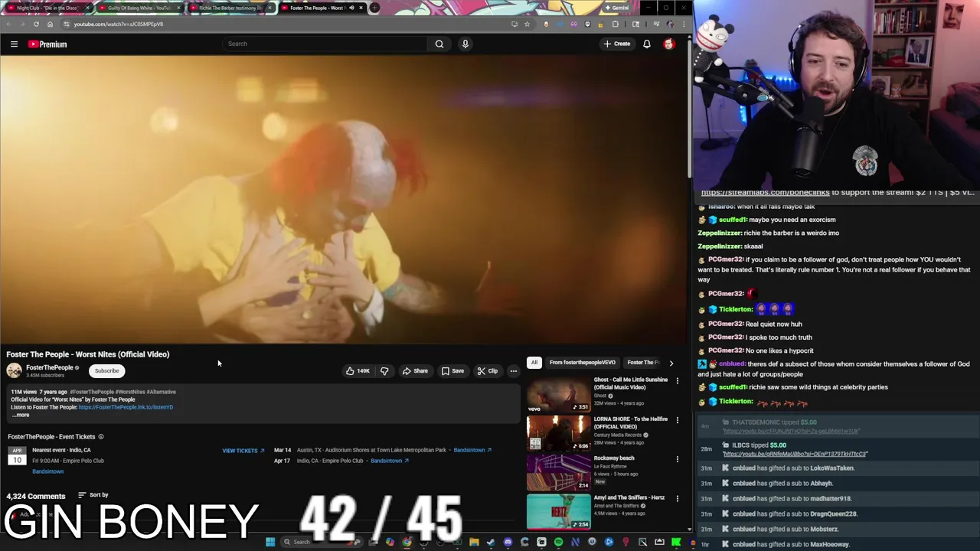Share the Worst Nites video

pos(416,371)
